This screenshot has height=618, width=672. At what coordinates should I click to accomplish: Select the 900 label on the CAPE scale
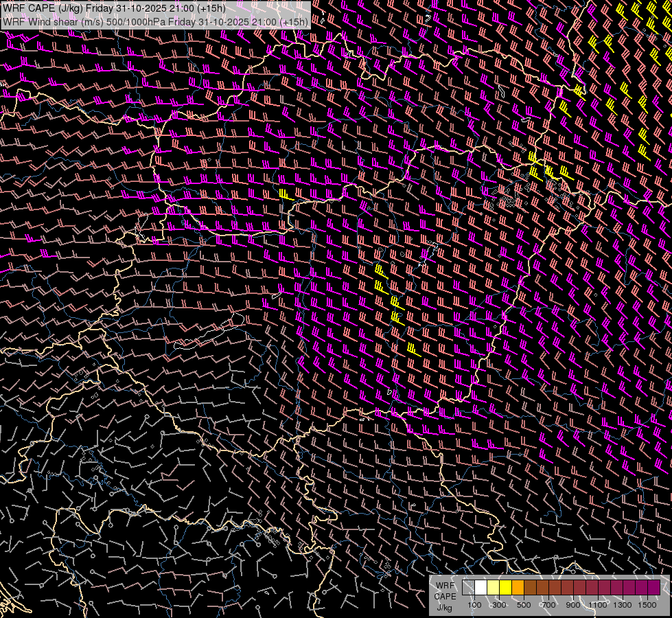click(x=573, y=605)
